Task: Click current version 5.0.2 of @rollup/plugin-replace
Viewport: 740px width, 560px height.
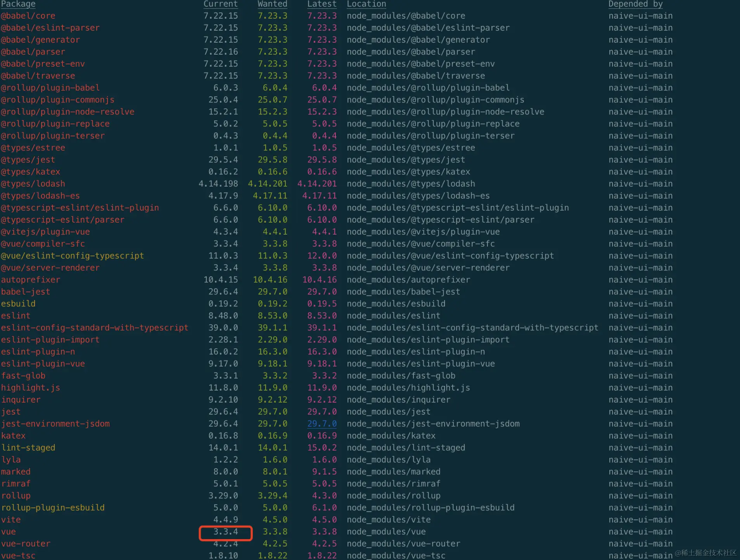Action: tap(226, 124)
